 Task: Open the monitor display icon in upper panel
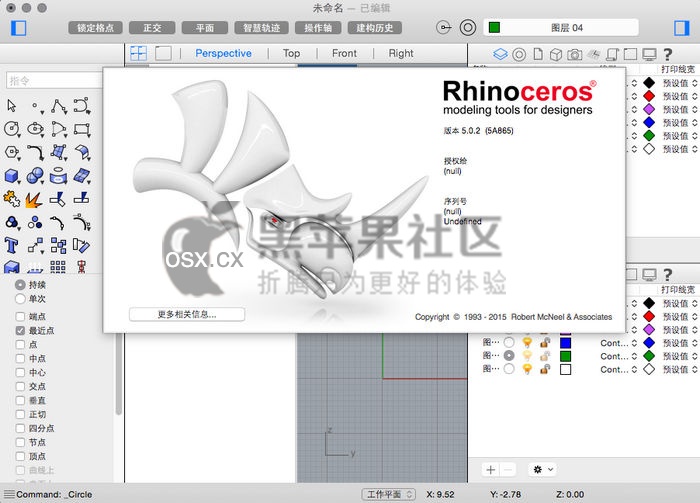point(649,55)
